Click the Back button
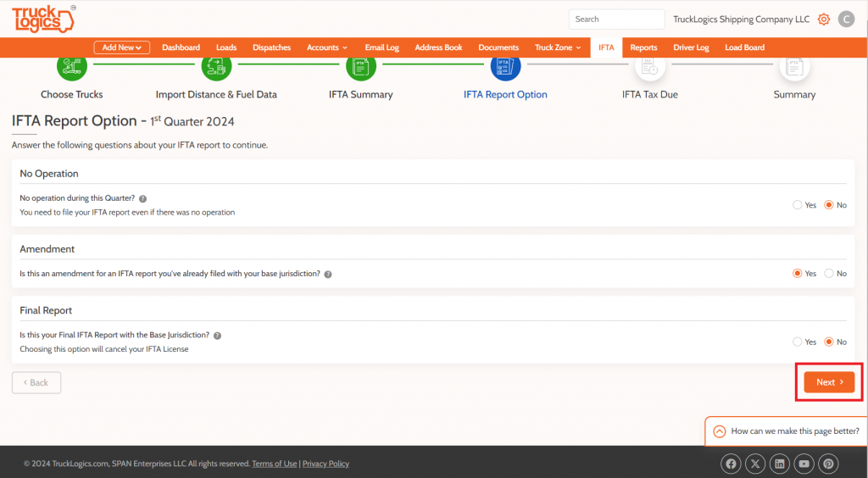 [36, 383]
